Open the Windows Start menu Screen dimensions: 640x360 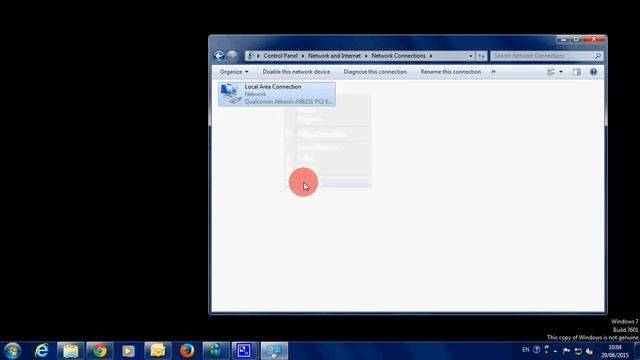(12, 351)
